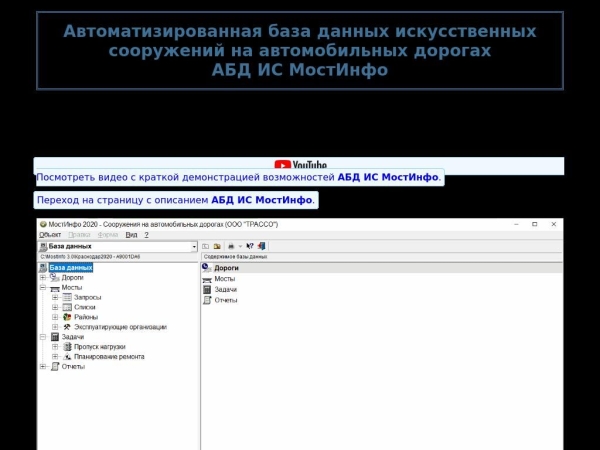Click the exit door toolbar icon
The image size is (600, 450).
tap(261, 246)
